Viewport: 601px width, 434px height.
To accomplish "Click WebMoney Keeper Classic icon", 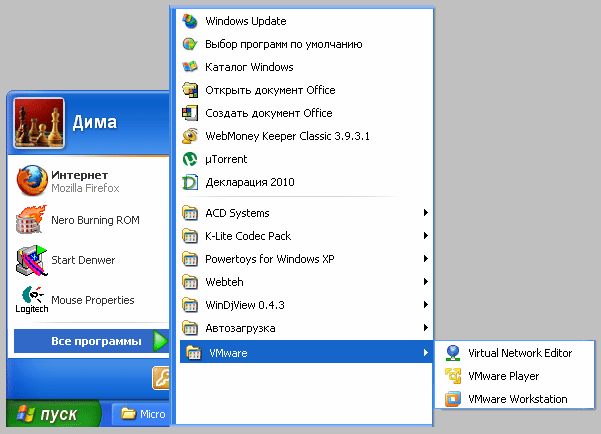I will (x=190, y=136).
